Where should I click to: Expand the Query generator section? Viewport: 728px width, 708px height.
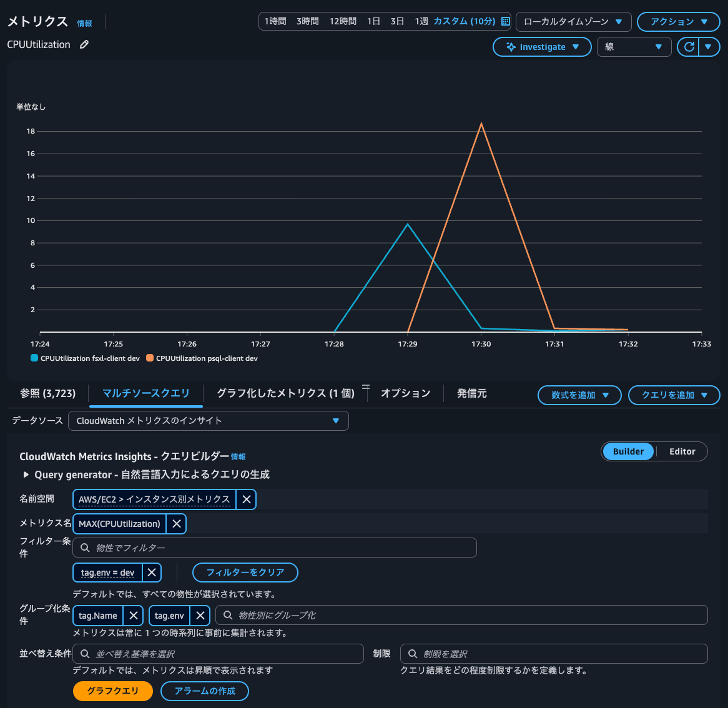point(26,474)
